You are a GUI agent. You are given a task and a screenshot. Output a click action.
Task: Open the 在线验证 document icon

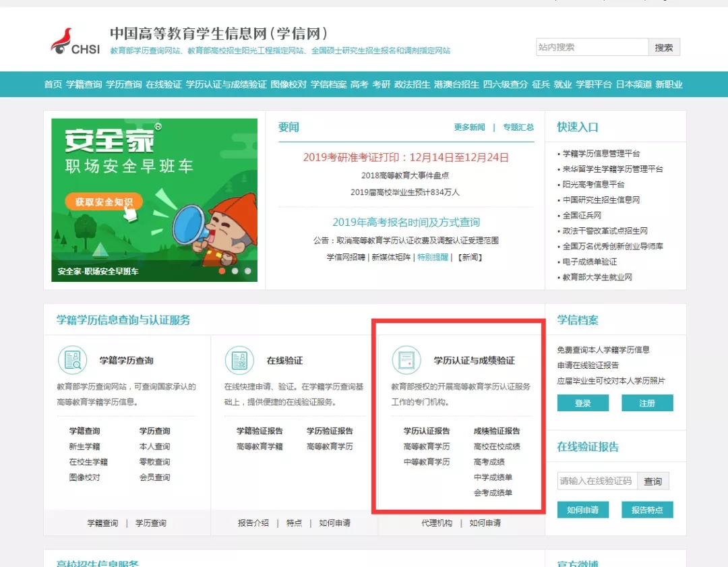point(239,360)
